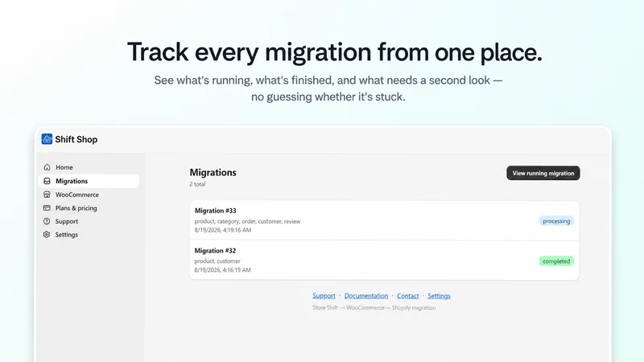Open the Documentation footer link
Screen dimensions: 644x362
[366, 296]
